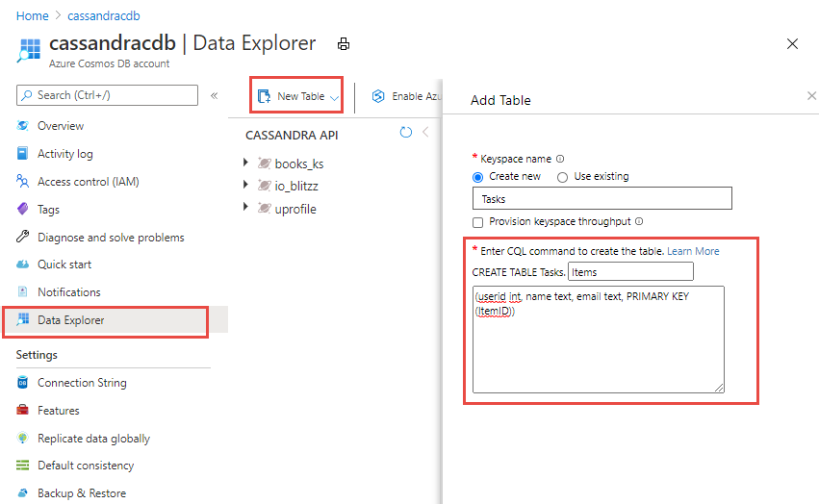819x504 pixels.
Task: Enable Provision keyspace throughput checkbox
Action: click(x=478, y=221)
